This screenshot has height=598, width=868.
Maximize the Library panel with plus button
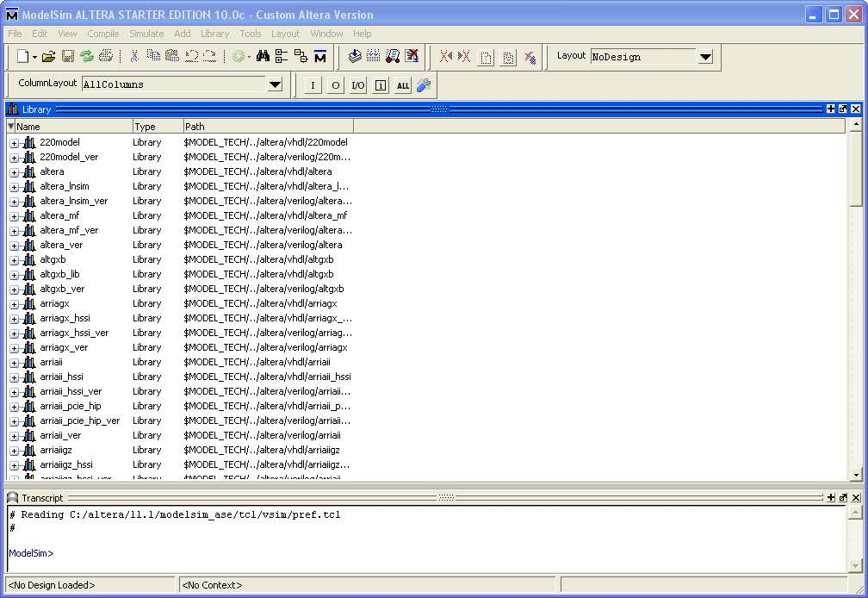click(830, 109)
